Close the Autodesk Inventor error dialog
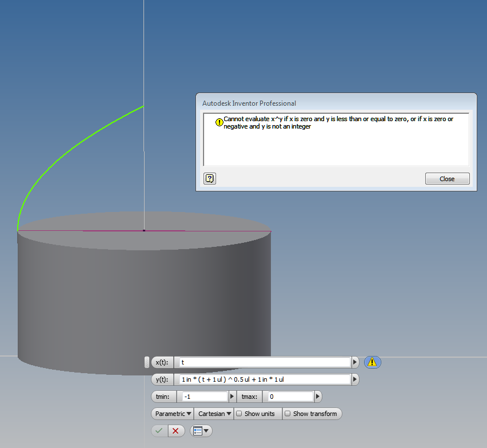Screen dimensions: 487x448 click(x=447, y=179)
